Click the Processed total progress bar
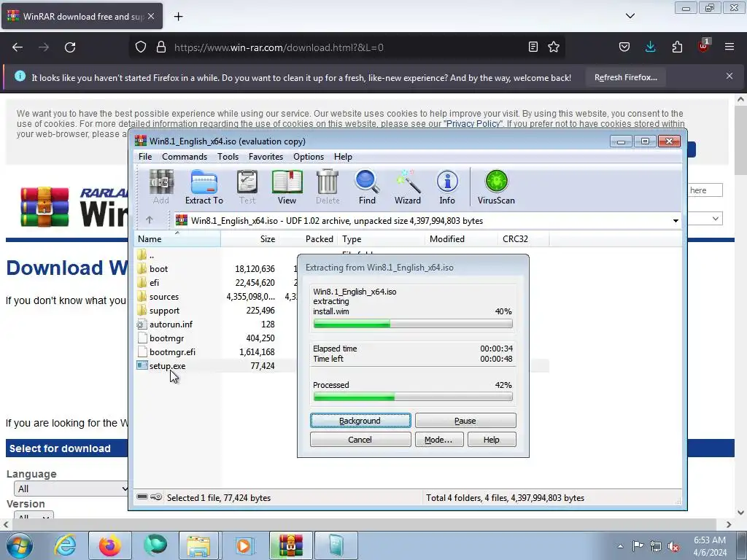This screenshot has width=747, height=560. (x=413, y=397)
